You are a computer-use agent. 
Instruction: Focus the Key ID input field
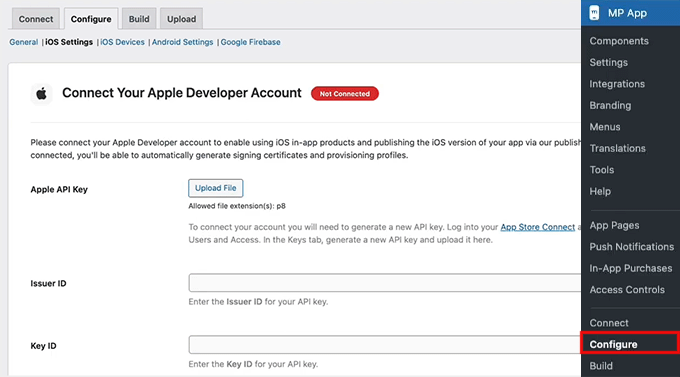pos(385,344)
